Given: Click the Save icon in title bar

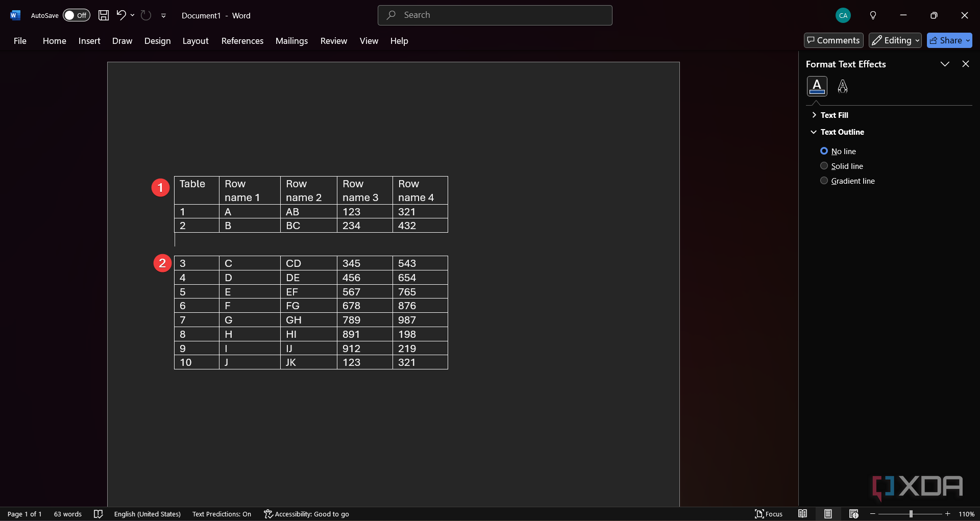Looking at the screenshot, I should [x=104, y=15].
